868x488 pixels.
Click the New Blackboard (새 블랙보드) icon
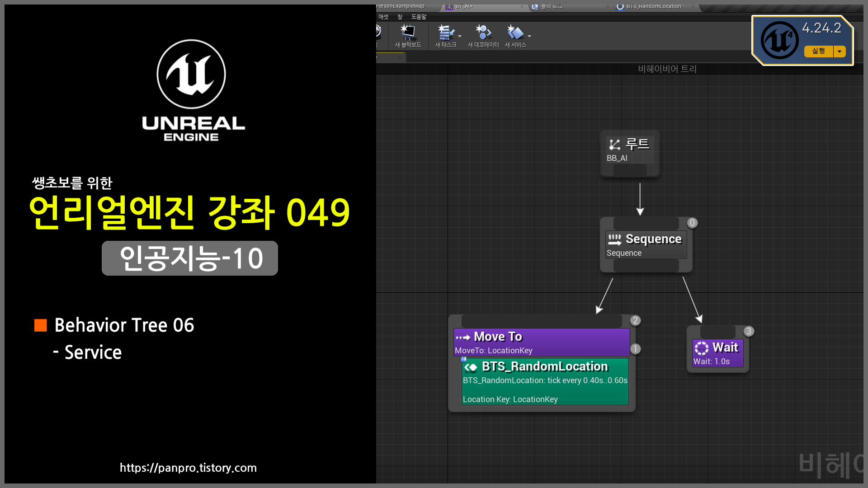pyautogui.click(x=408, y=33)
